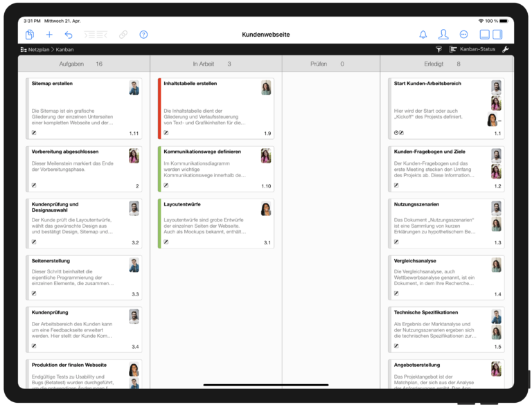532x407 pixels.
Task: Toggle the right inspector panel view
Action: coord(497,35)
